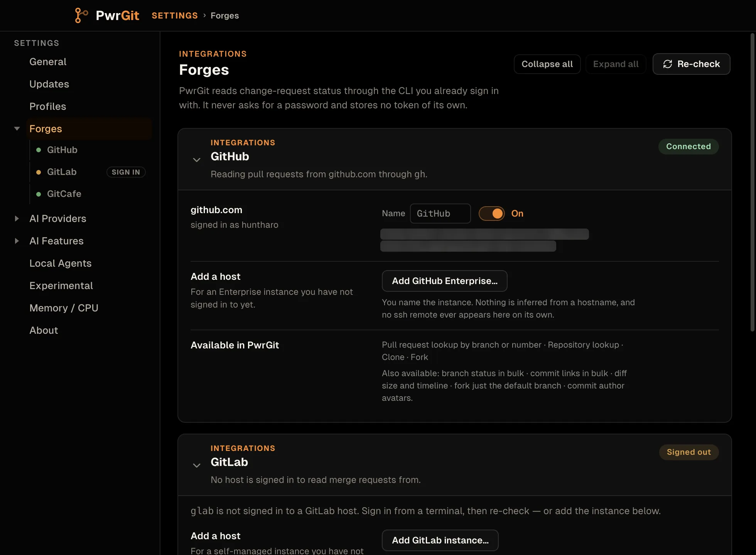Click the PwrGit branch logo icon
The image size is (756, 555).
point(81,15)
